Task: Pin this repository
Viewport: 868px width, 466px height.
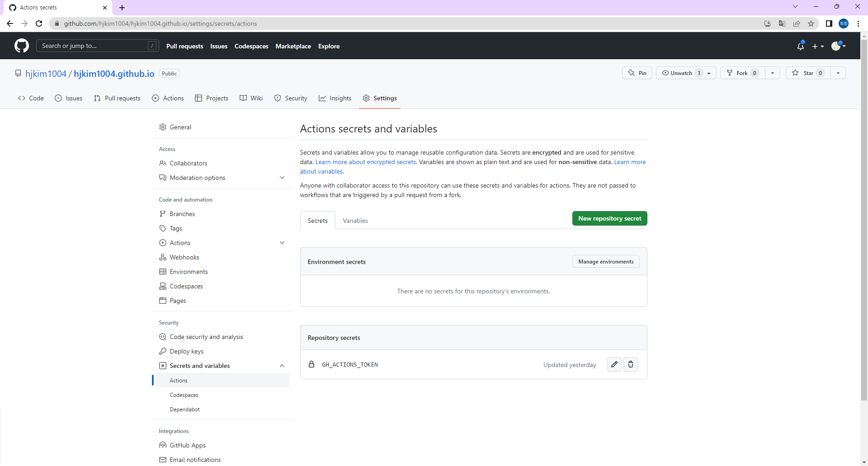Action: pyautogui.click(x=637, y=73)
